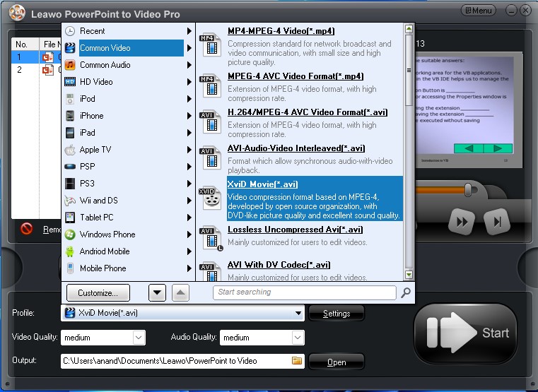Click the next-slide skip button
The height and width of the screenshot is (392, 538).
tap(498, 222)
